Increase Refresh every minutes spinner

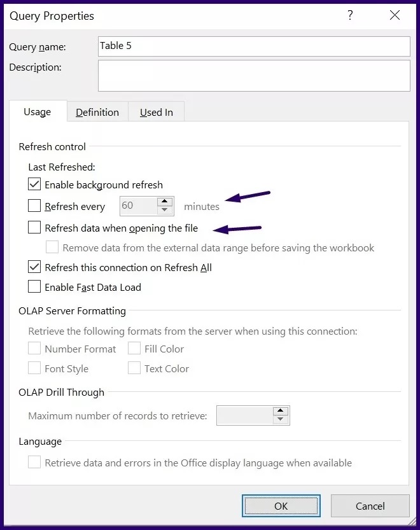165,202
